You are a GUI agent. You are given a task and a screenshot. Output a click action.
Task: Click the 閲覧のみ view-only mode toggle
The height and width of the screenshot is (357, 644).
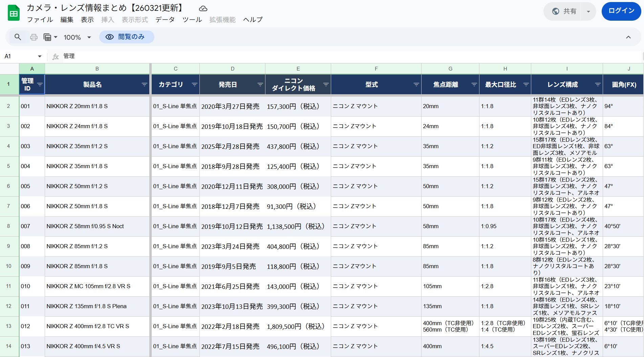point(127,37)
